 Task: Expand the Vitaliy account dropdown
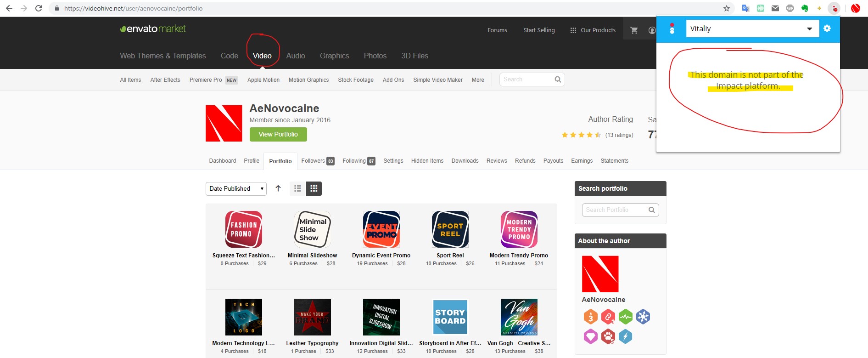click(752, 28)
